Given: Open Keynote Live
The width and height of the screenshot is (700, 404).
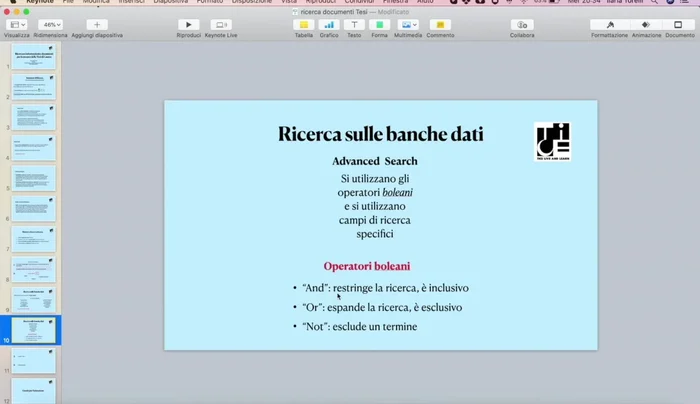Looking at the screenshot, I should 221,25.
